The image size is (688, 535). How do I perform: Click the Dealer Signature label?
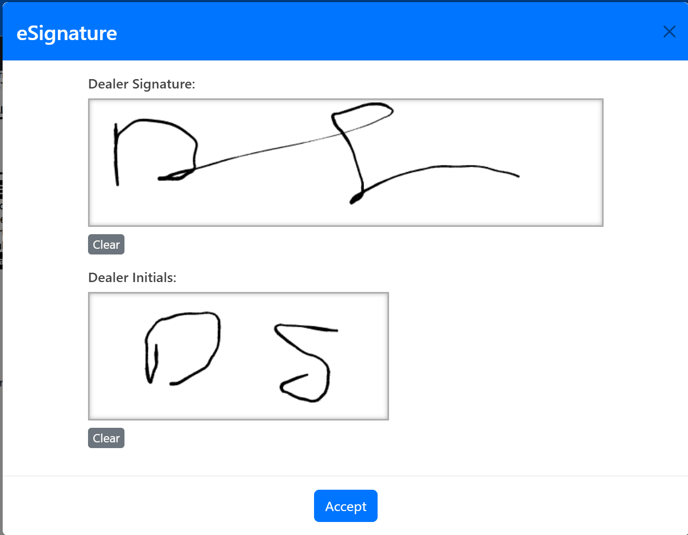click(142, 84)
